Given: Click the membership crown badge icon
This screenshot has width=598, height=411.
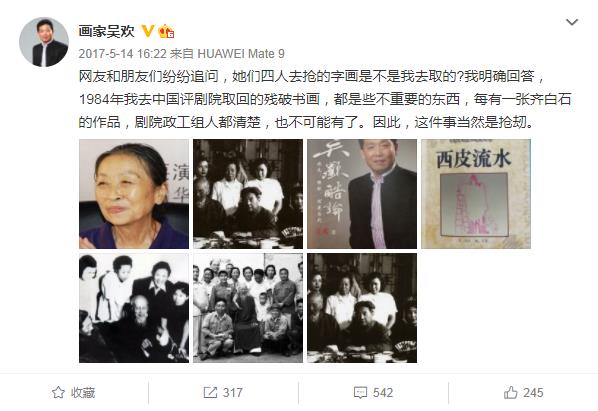Looking at the screenshot, I should (x=166, y=31).
